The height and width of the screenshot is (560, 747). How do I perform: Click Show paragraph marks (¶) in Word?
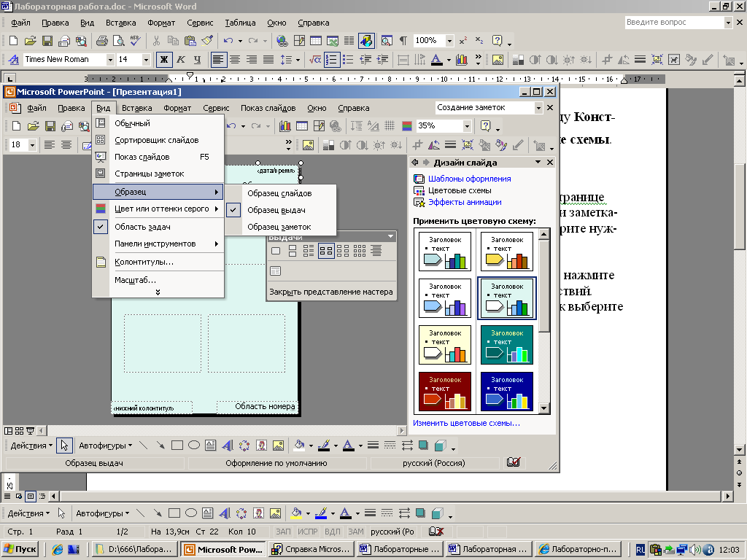[403, 41]
